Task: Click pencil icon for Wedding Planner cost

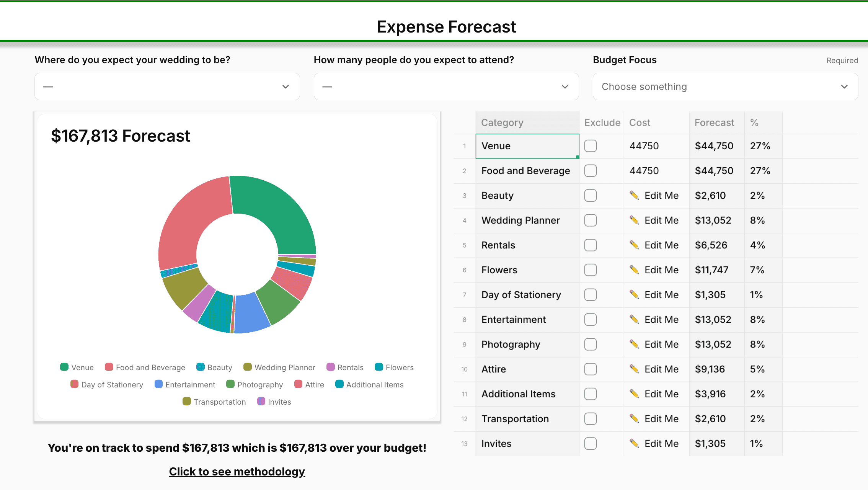Action: point(634,220)
